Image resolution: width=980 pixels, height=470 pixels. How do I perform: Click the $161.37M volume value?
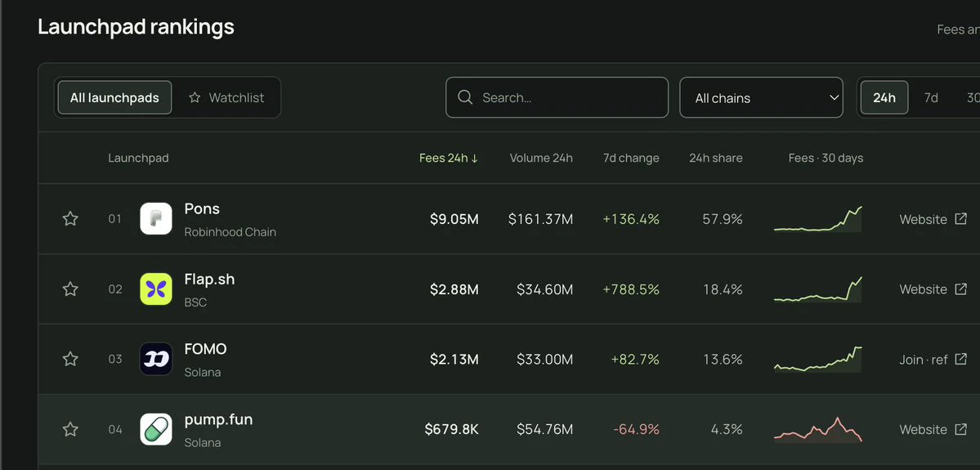point(540,219)
